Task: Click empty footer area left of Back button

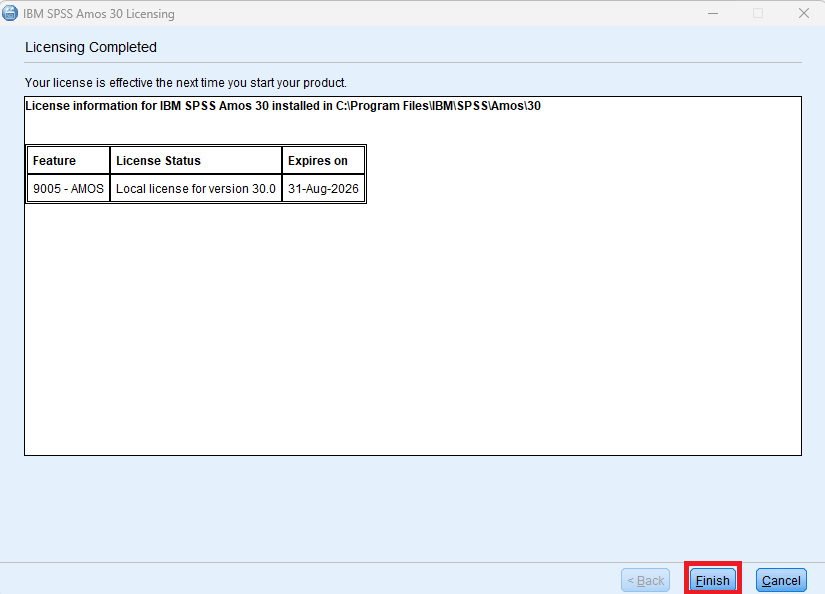Action: click(x=300, y=580)
